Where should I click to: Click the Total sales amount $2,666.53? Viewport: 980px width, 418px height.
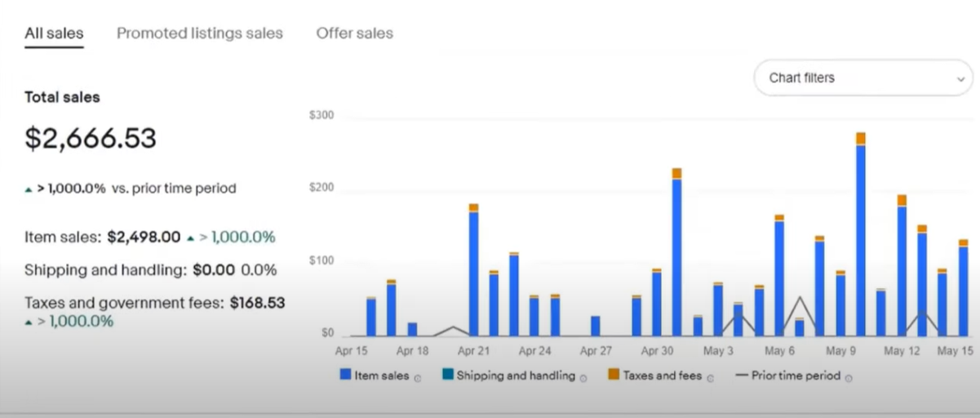tap(91, 138)
